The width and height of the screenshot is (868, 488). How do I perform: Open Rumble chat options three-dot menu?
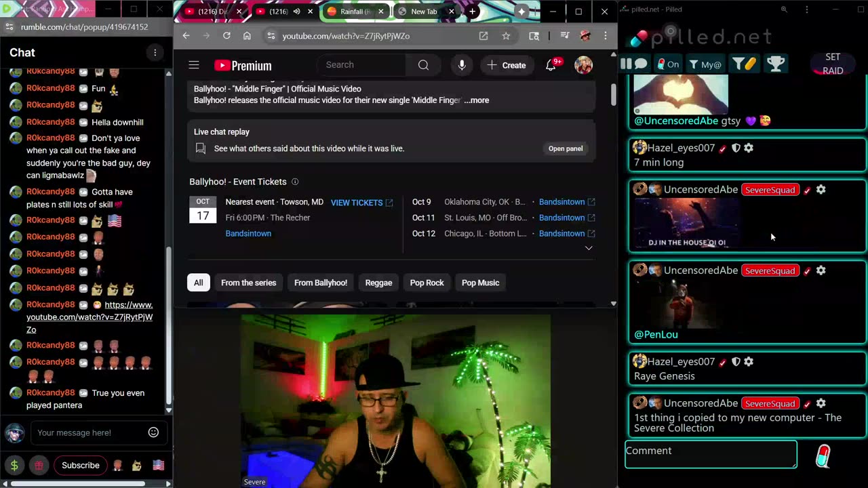click(155, 52)
